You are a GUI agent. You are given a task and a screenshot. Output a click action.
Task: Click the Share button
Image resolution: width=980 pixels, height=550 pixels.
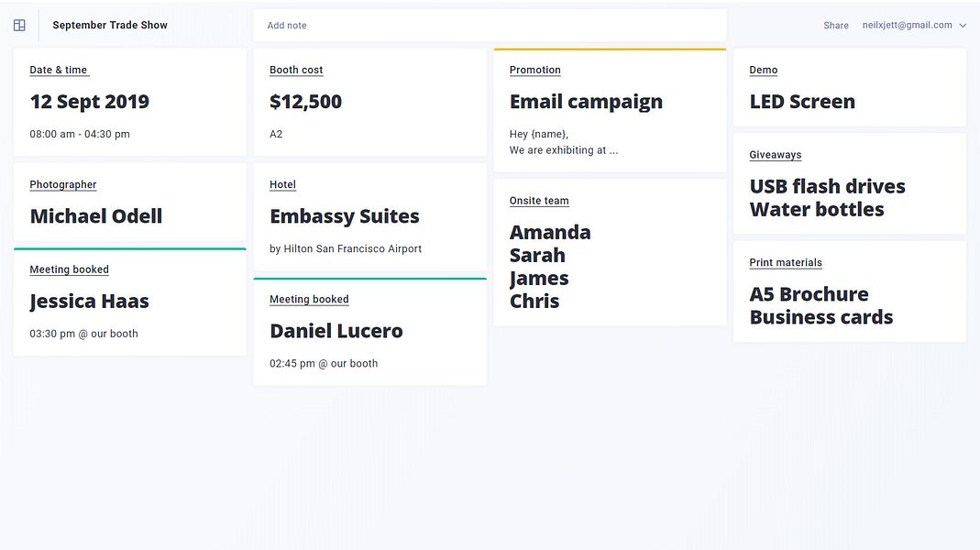(835, 26)
